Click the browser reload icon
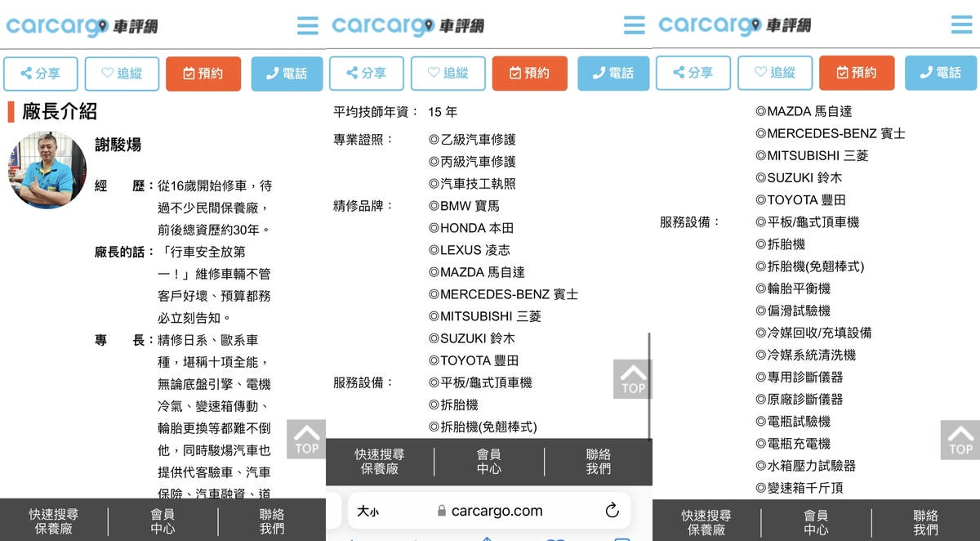 [x=612, y=511]
